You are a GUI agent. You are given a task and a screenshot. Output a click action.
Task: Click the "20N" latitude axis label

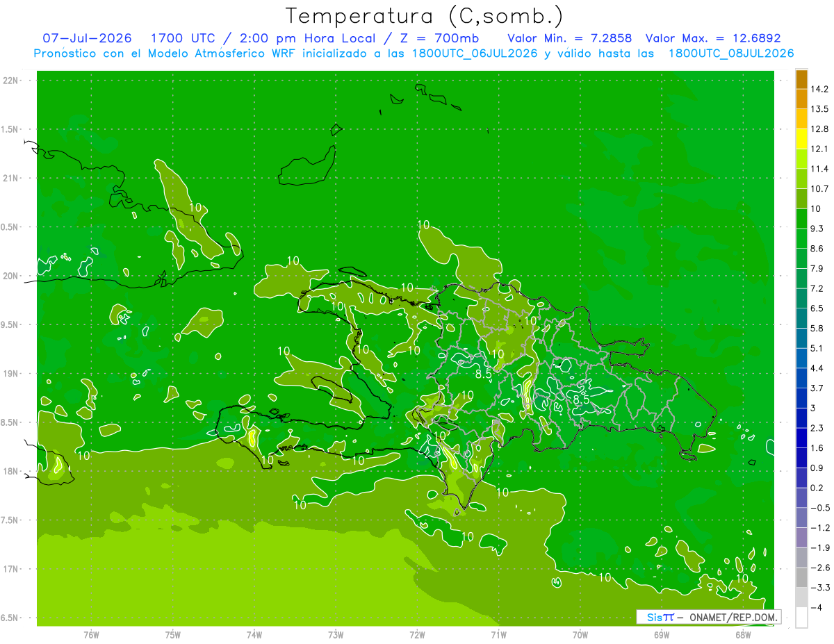(11, 276)
